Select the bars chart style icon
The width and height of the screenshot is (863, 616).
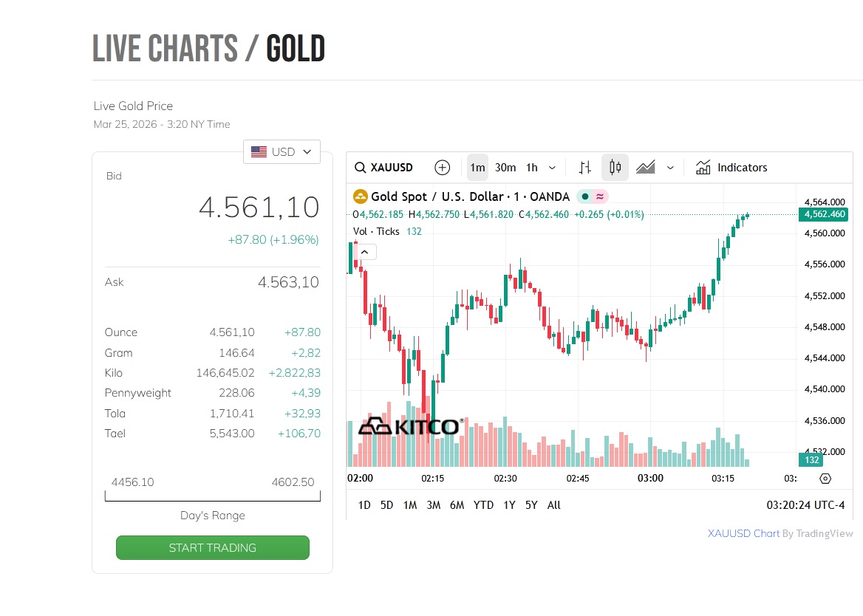tap(585, 168)
